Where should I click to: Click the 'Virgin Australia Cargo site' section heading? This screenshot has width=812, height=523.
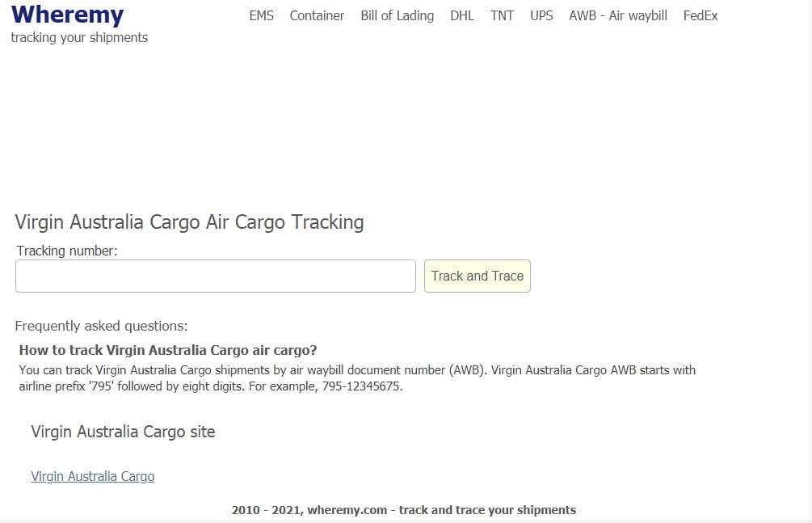(123, 432)
